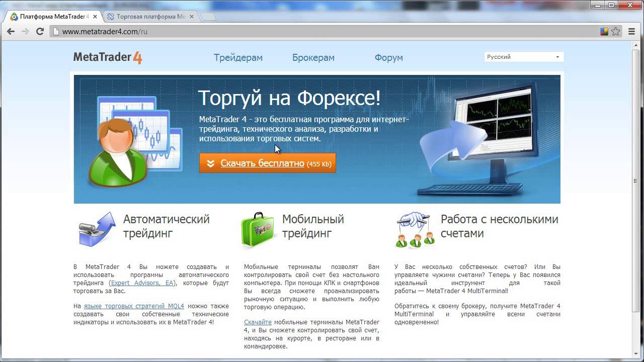Click the Мобильный трейдинг heading

point(313,226)
